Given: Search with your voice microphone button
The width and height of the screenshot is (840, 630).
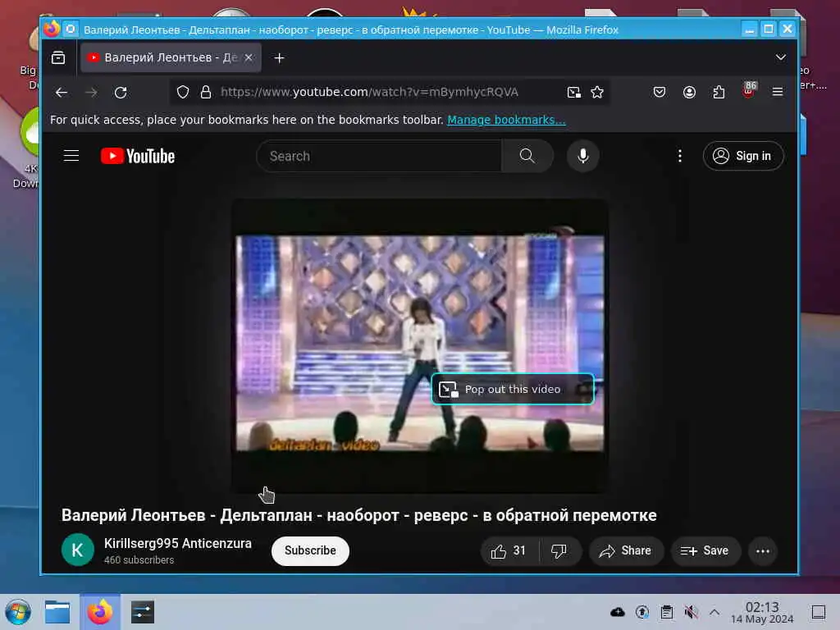Looking at the screenshot, I should point(583,156).
